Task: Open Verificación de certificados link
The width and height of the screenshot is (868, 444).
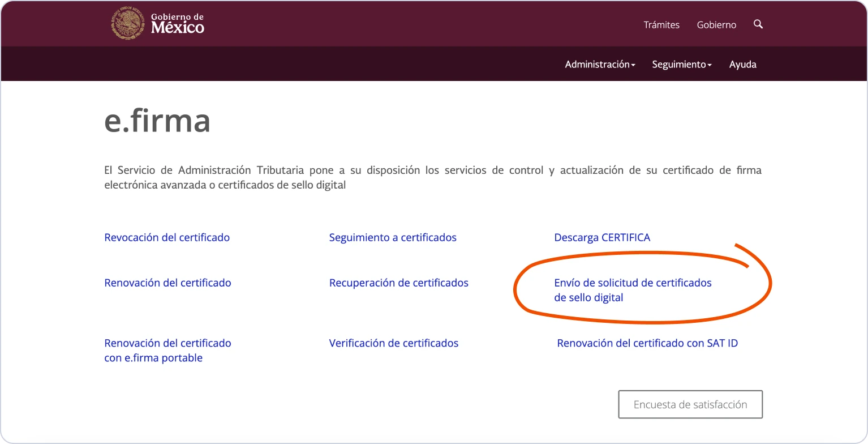Action: coord(394,343)
